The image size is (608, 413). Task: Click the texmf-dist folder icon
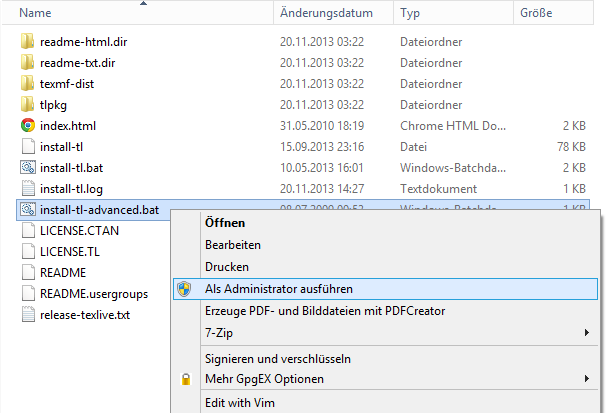[28, 83]
